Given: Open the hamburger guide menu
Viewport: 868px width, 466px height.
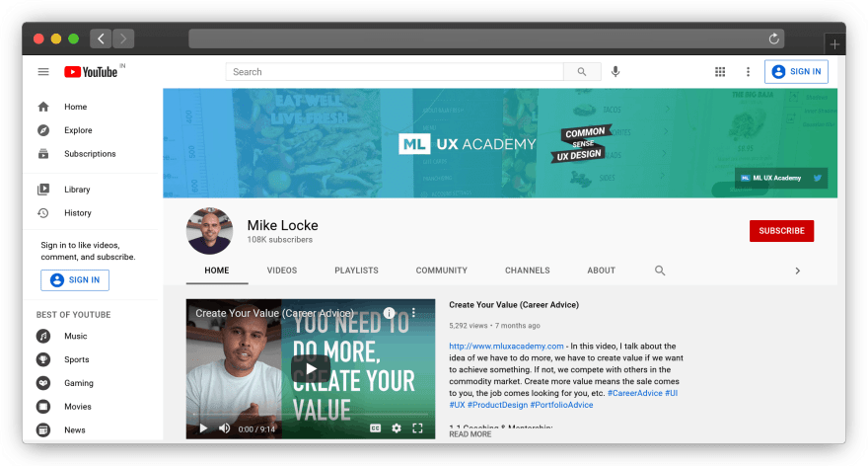Looking at the screenshot, I should (43, 72).
